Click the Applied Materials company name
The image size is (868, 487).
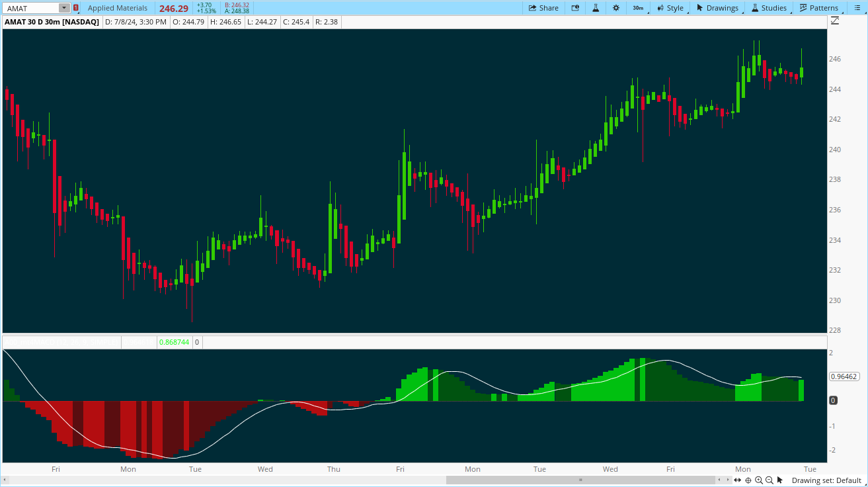(x=118, y=8)
